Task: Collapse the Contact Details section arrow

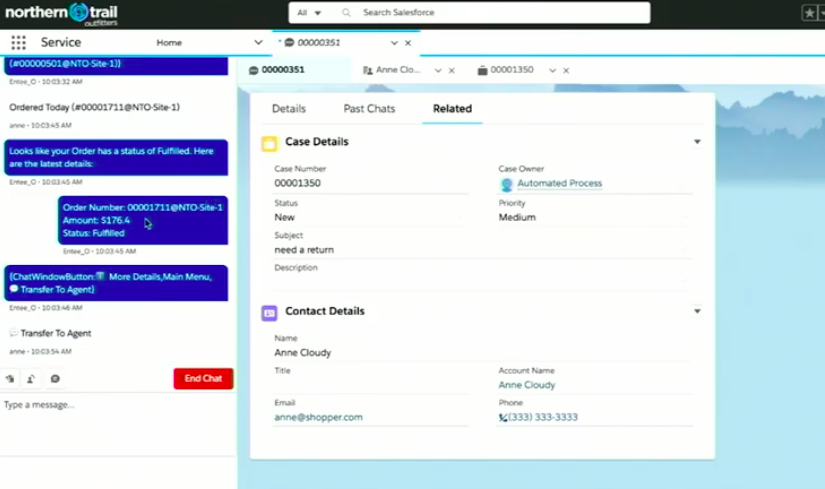Action: coord(697,311)
